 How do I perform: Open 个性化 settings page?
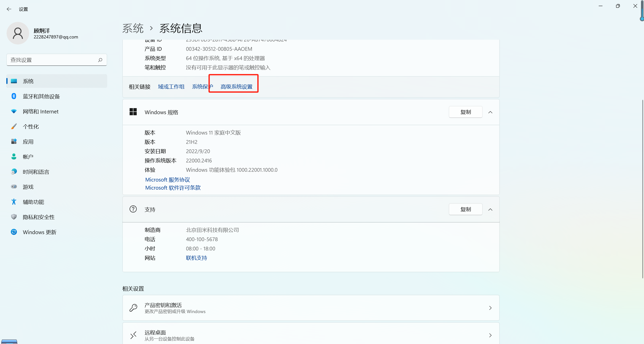[x=57, y=126]
